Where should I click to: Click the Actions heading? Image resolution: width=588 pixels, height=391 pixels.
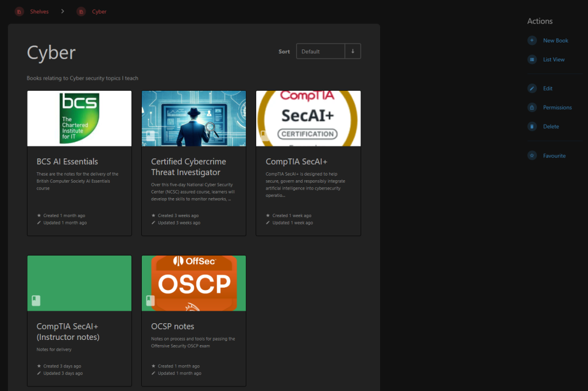[x=540, y=21]
